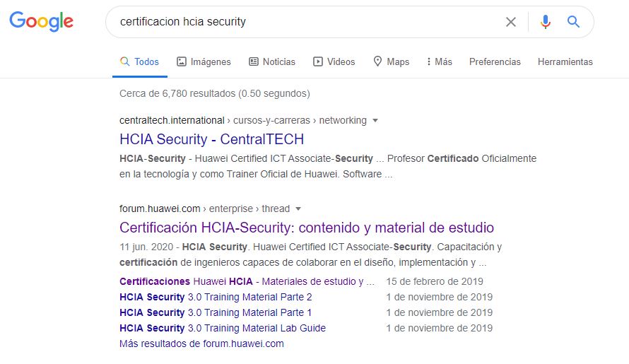Expand the arrow beside forum.huawei.com result
The width and height of the screenshot is (629, 364).
click(x=298, y=209)
